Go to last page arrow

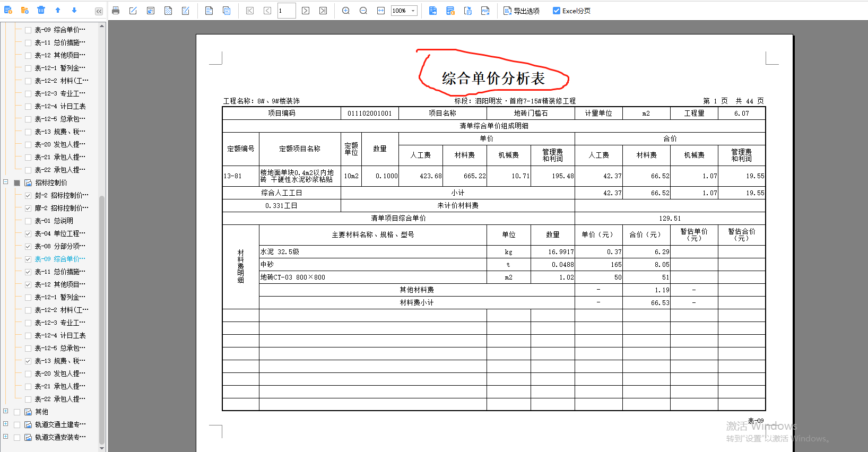click(x=323, y=11)
